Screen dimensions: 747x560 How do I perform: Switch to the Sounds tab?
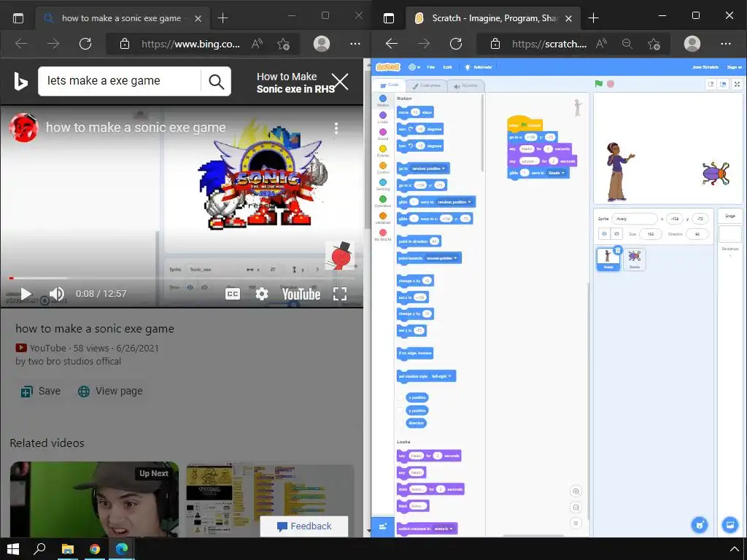[x=465, y=86]
